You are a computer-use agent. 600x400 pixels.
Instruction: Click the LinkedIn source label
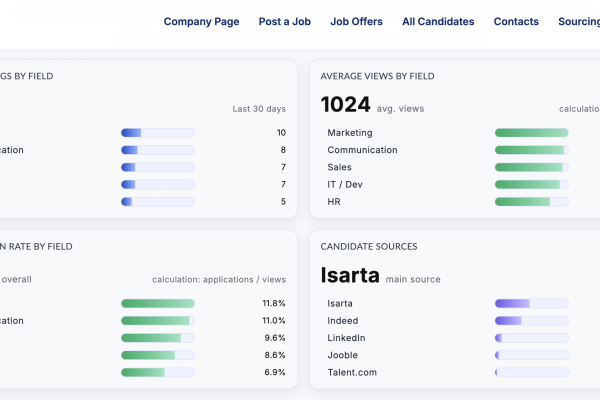[x=346, y=338]
